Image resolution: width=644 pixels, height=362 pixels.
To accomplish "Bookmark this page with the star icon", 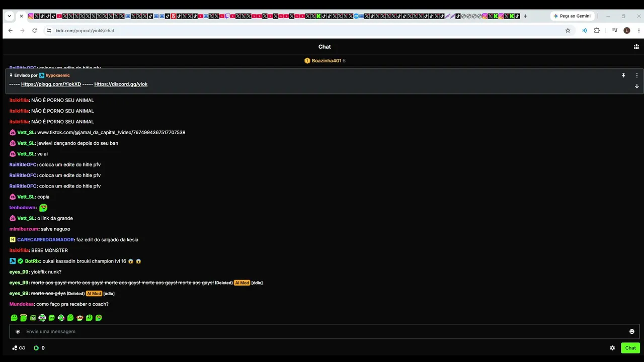I will click(568, 31).
